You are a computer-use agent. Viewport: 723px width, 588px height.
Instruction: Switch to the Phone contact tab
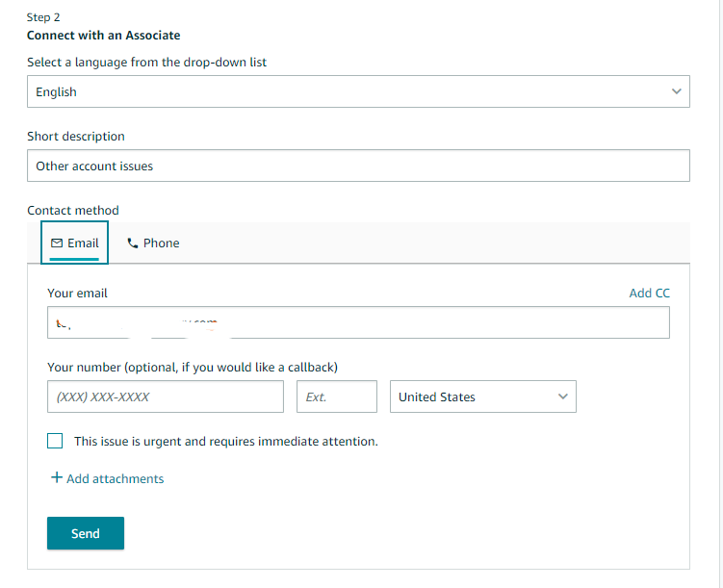pos(153,243)
